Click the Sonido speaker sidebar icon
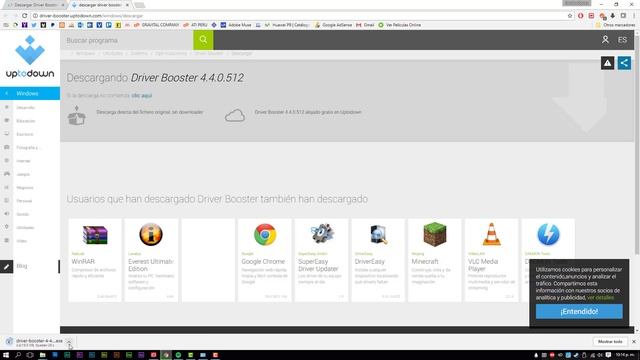The image size is (640, 360). pos(7,214)
